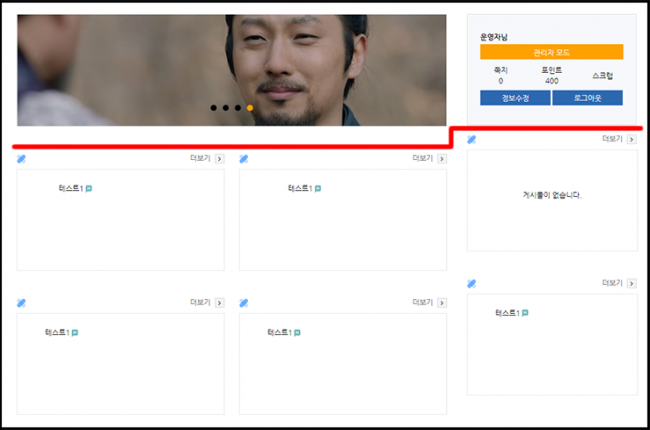Click pencil icon of widget under login box's empty widget
Image resolution: width=650 pixels, height=430 pixels.
click(471, 284)
